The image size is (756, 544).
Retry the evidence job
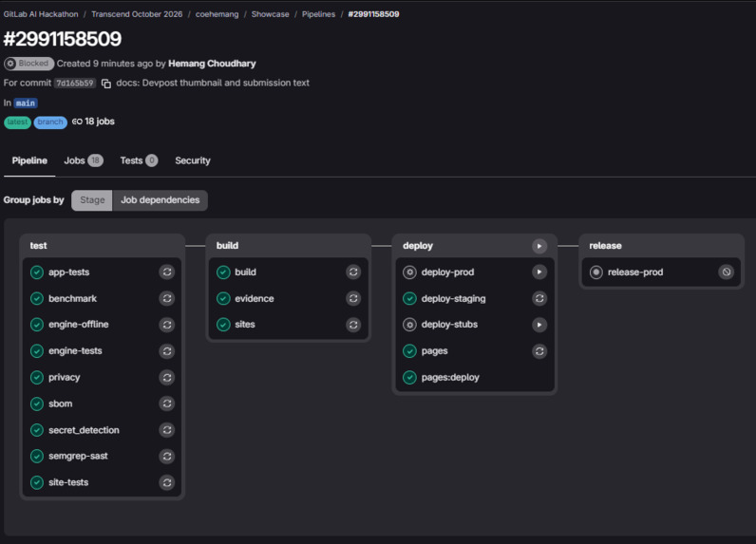(353, 299)
